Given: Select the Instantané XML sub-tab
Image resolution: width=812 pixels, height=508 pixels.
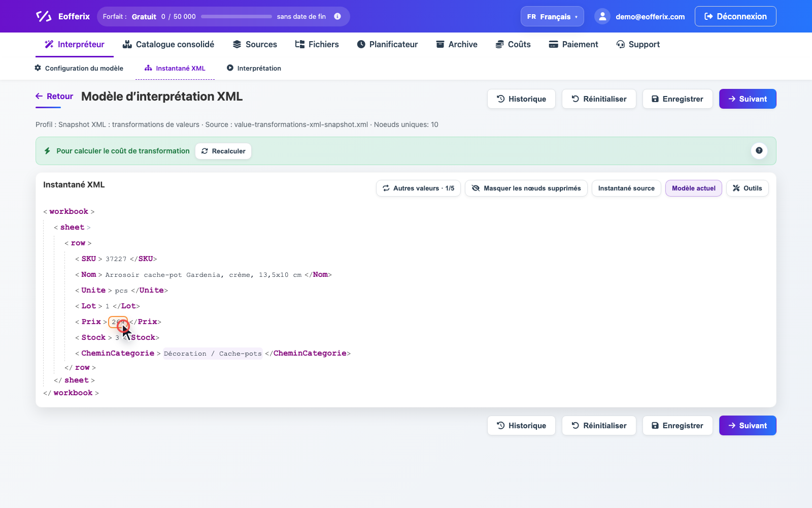Looking at the screenshot, I should pos(175,68).
